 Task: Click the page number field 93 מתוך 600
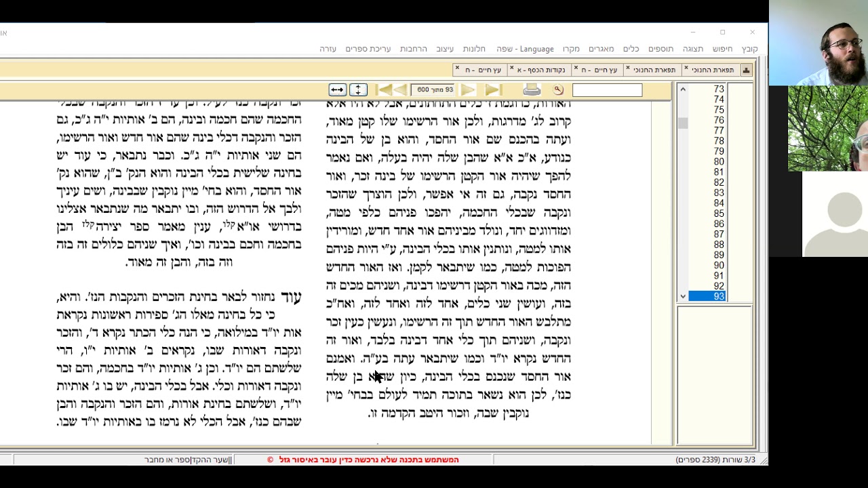[434, 89]
